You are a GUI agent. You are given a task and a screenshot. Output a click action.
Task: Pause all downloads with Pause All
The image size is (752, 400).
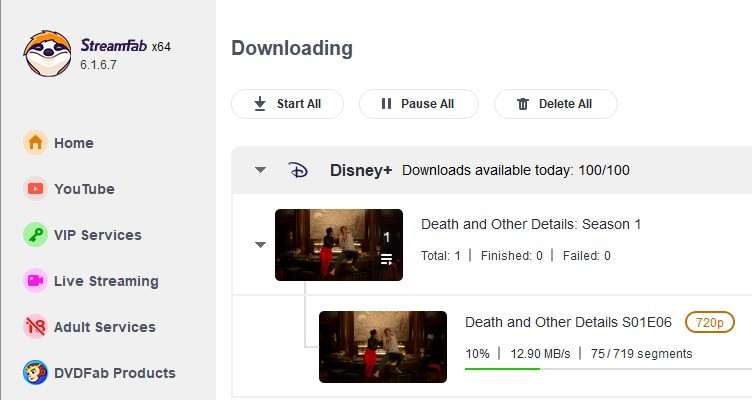click(x=419, y=104)
